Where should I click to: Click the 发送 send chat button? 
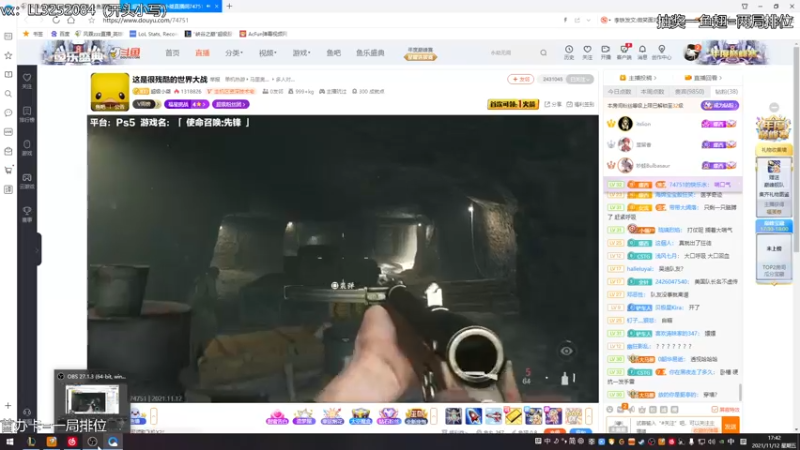tap(731, 426)
